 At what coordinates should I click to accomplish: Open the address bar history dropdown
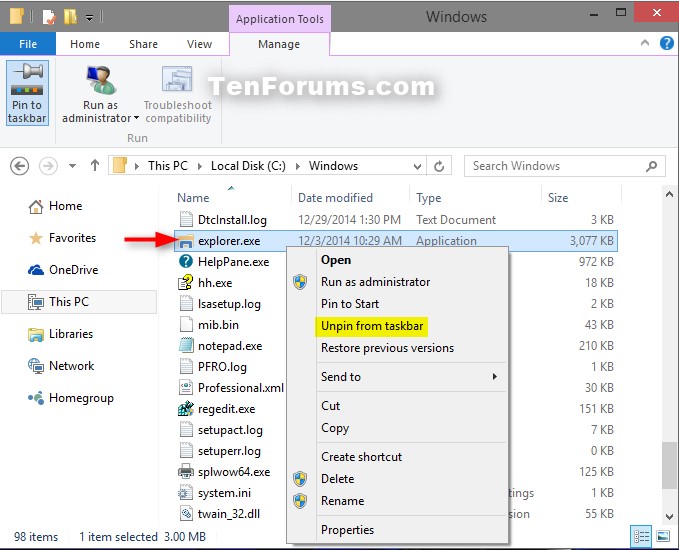417,166
